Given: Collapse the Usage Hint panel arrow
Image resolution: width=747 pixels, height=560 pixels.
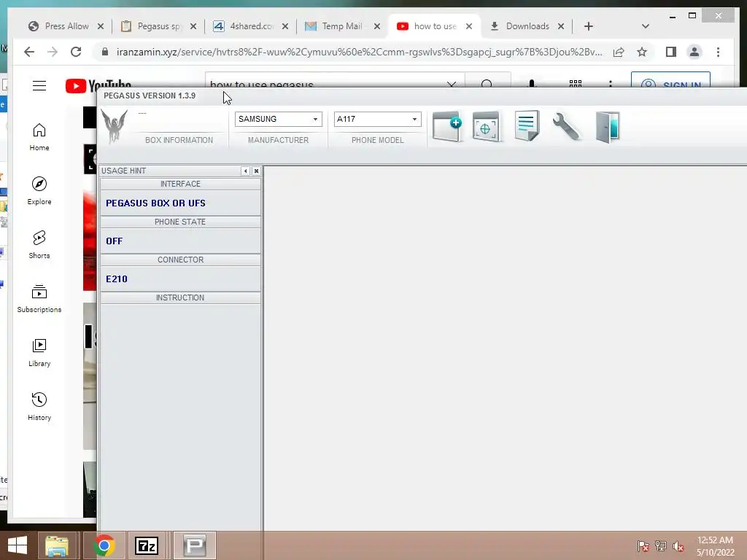Looking at the screenshot, I should pyautogui.click(x=245, y=171).
